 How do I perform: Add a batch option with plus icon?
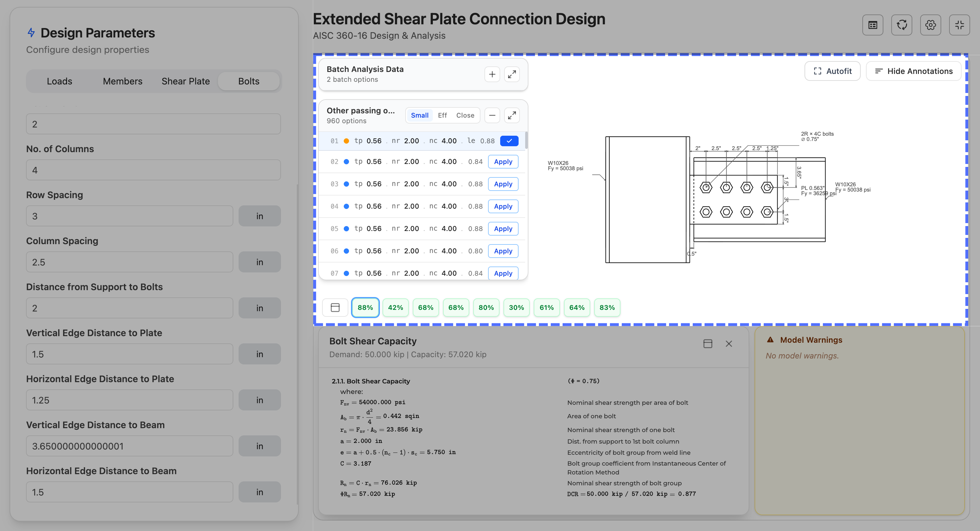pyautogui.click(x=492, y=74)
